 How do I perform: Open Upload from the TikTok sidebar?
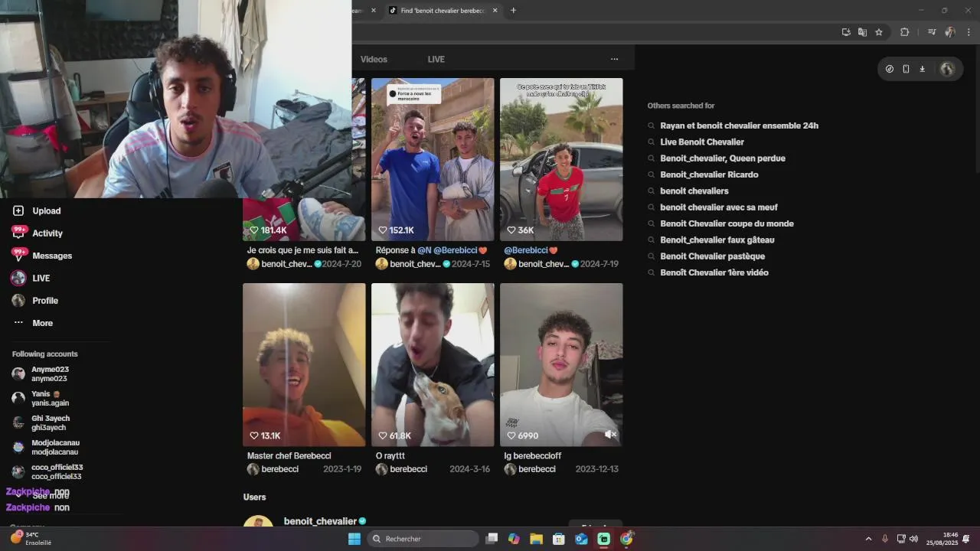46,210
